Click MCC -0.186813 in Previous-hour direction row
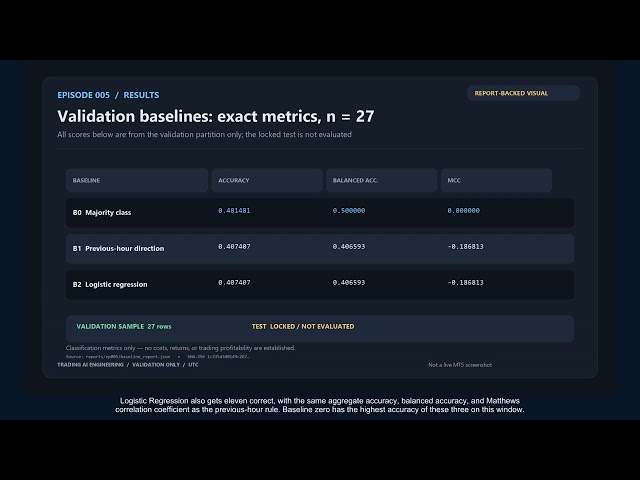This screenshot has height=480, width=640. [465, 247]
